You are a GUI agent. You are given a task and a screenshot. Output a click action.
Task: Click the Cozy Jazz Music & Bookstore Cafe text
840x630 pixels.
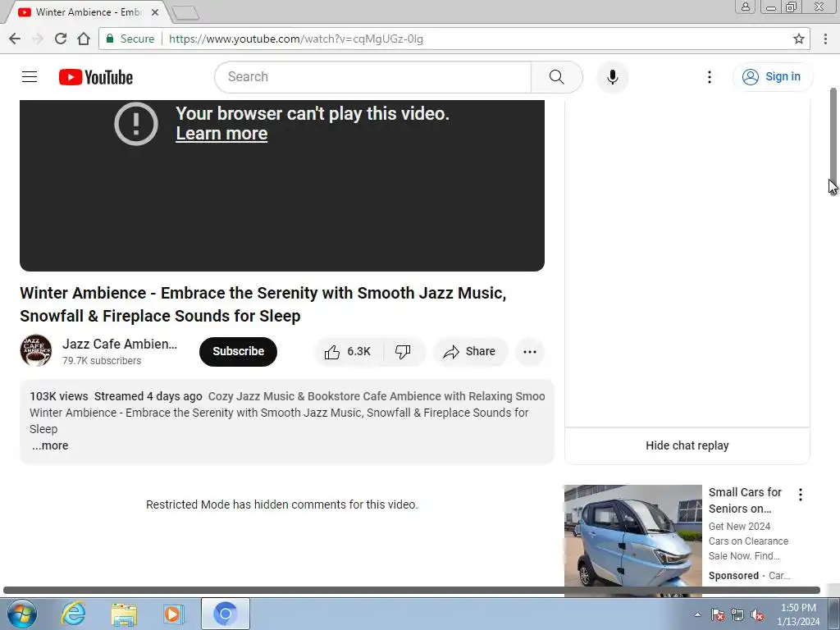coord(376,396)
